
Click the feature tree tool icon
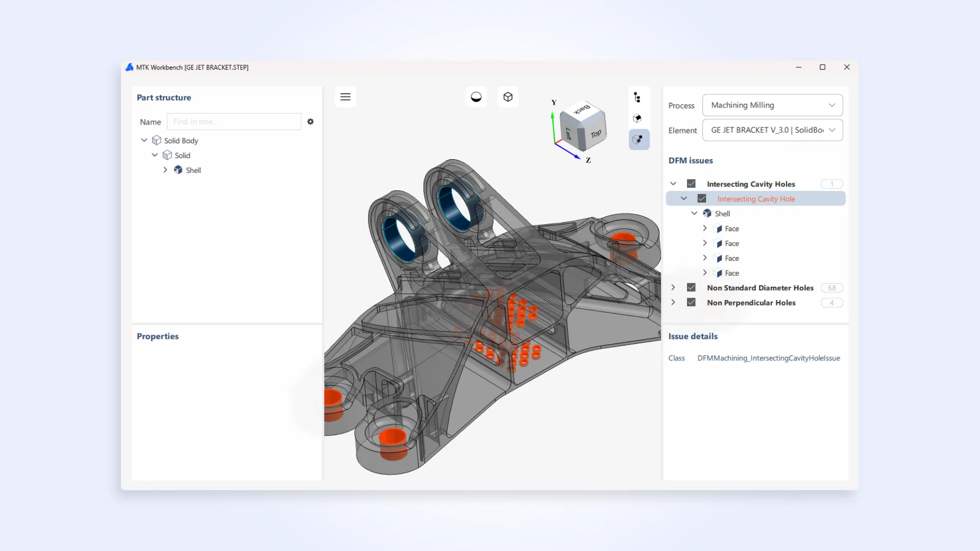click(x=639, y=96)
